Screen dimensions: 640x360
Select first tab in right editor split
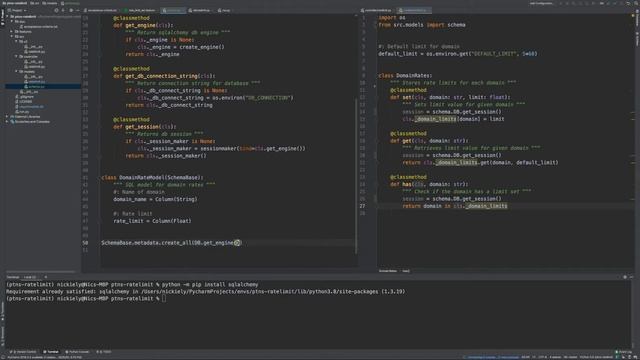point(376,10)
